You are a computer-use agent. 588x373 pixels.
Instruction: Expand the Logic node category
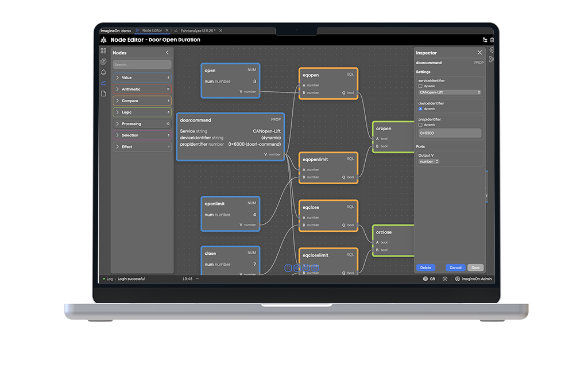tap(142, 112)
